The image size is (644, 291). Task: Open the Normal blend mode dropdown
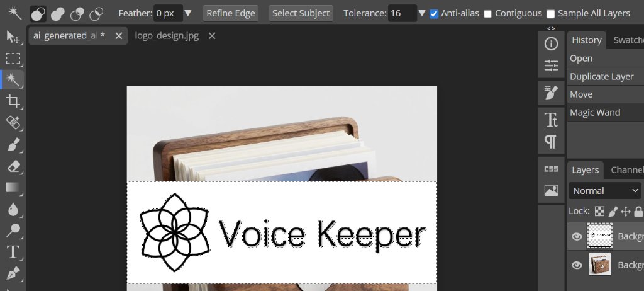pyautogui.click(x=604, y=191)
